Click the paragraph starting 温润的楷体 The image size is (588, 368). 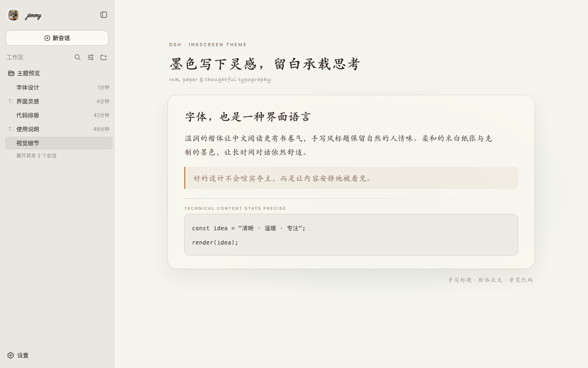pyautogui.click(x=339, y=145)
